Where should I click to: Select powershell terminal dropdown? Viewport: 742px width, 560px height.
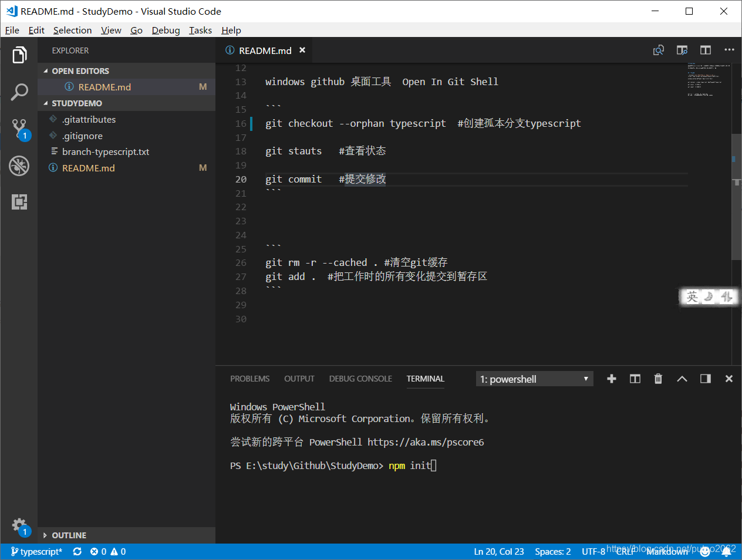[534, 379]
